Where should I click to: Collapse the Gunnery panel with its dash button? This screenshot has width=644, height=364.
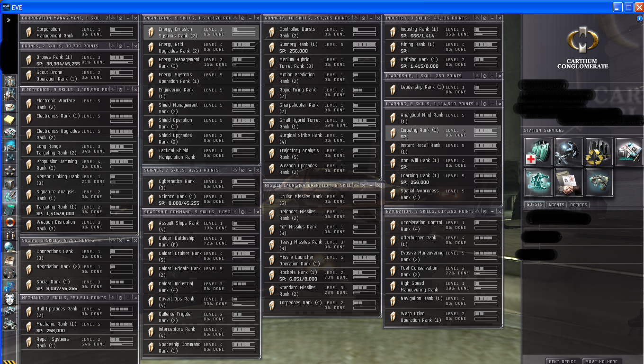[x=371, y=18]
